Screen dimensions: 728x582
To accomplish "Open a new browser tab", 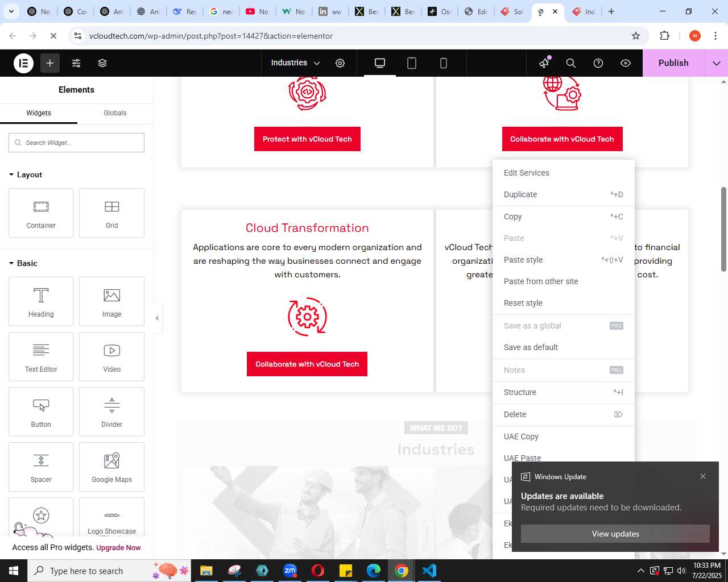I will point(611,11).
